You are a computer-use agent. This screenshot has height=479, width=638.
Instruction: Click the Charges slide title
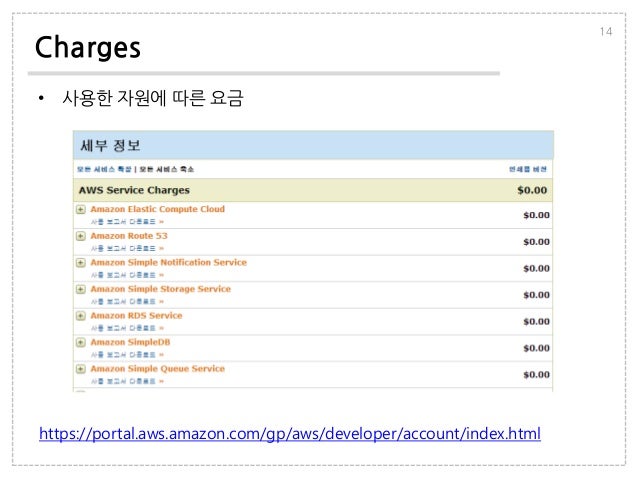pyautogui.click(x=87, y=48)
